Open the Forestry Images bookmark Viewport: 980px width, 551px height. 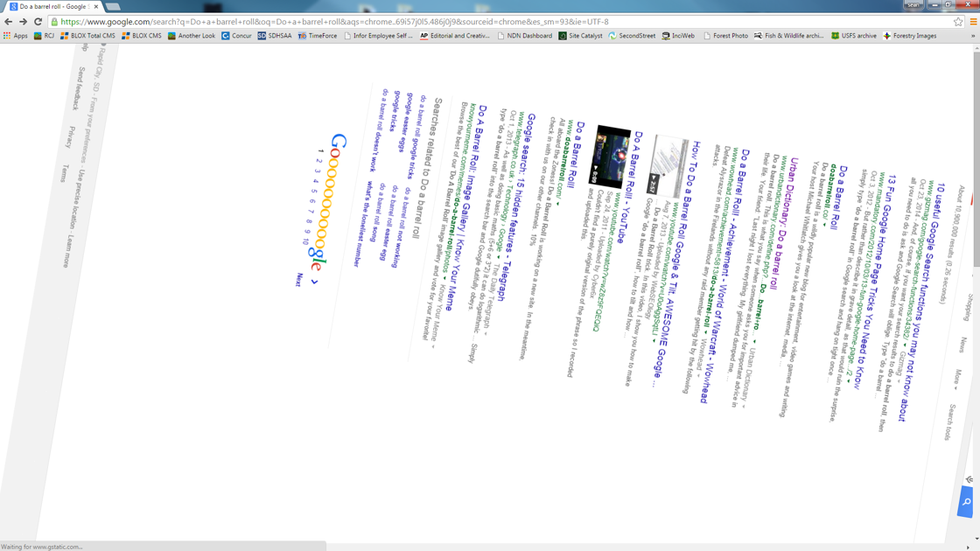(909, 36)
